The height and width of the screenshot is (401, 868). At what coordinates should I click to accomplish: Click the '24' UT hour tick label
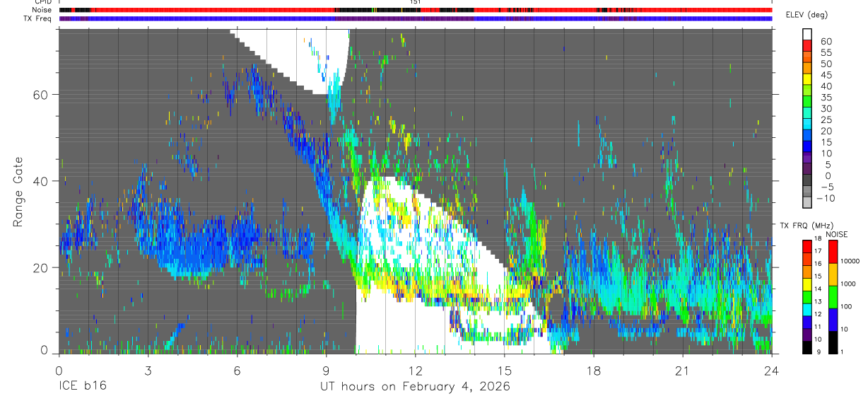click(772, 371)
